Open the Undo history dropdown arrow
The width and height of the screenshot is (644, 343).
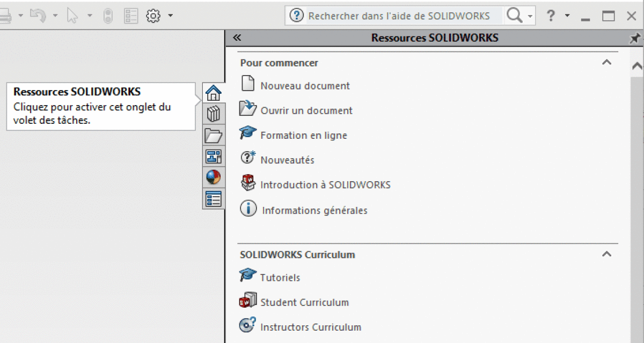pyautogui.click(x=55, y=16)
